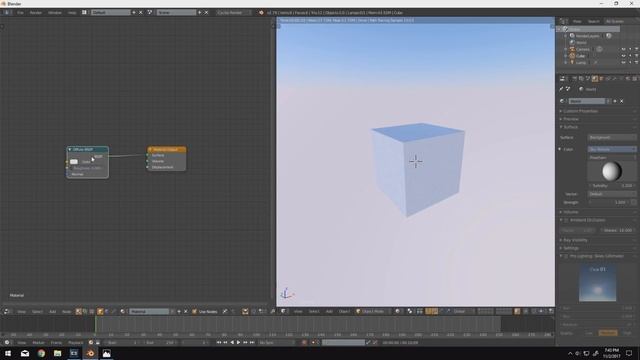Viewport: 640px width, 360px height.
Task: Open the Node menu in node editor header
Action: point(66,311)
